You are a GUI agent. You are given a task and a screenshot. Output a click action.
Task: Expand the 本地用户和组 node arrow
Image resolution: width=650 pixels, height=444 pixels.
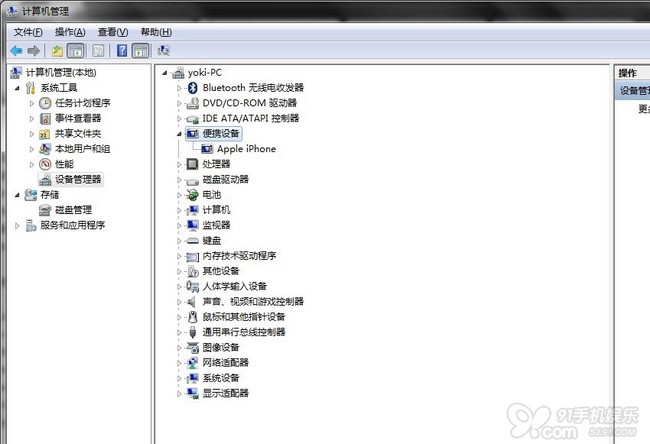(x=32, y=149)
